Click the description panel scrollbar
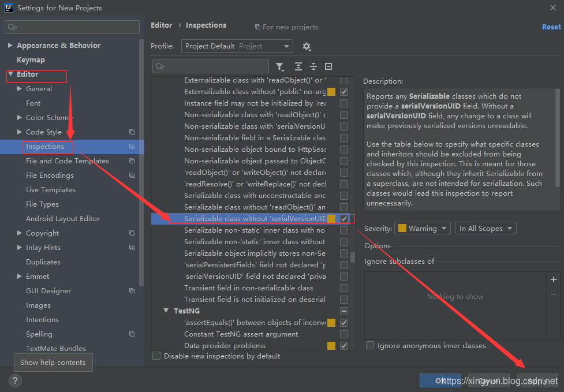This screenshot has width=564, height=392. pos(558,138)
